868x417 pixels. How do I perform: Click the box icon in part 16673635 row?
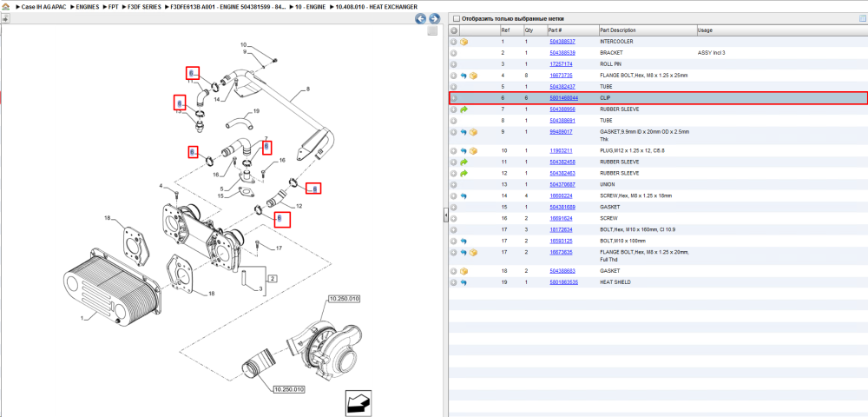click(x=473, y=253)
